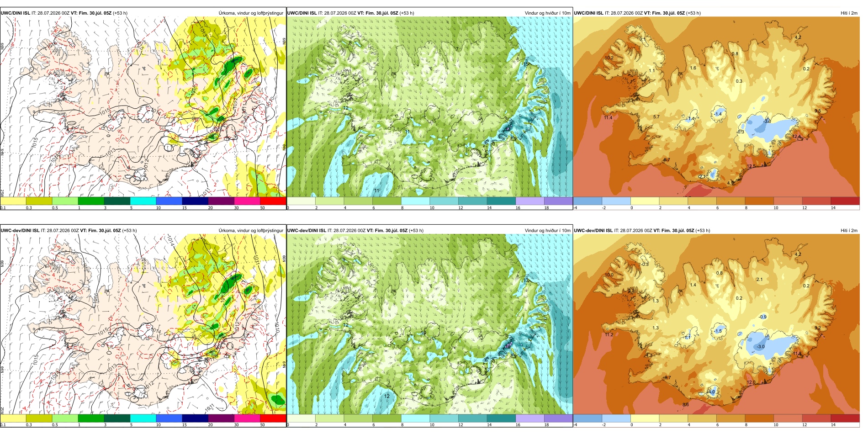Image resolution: width=868 pixels, height=434 pixels.
Task: Click the 'Hiti í 2m' title on UWC panel
Action: point(849,13)
